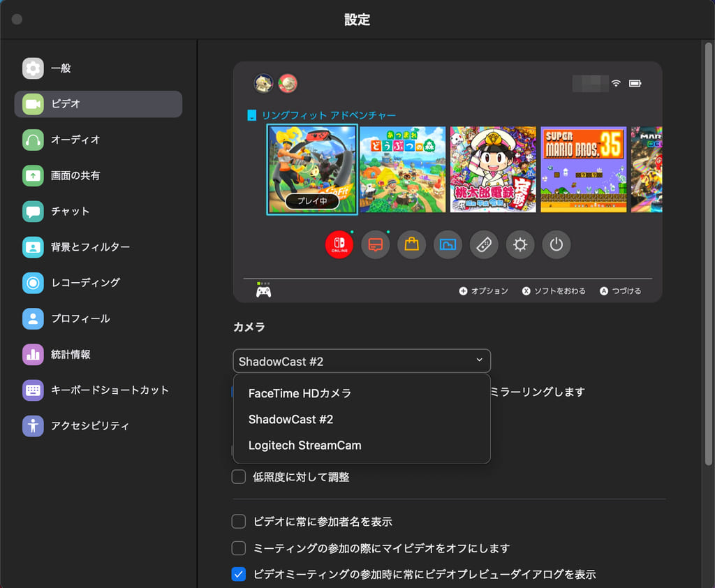Click the 桃太郎電鉄 game thumbnail
The height and width of the screenshot is (588, 715).
click(x=493, y=169)
